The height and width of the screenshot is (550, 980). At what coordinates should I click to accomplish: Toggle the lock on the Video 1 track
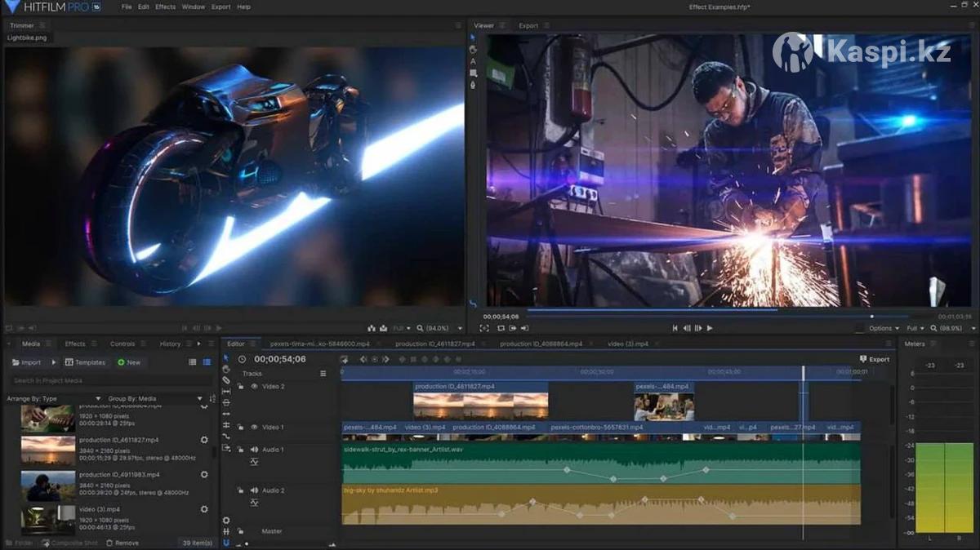click(240, 427)
